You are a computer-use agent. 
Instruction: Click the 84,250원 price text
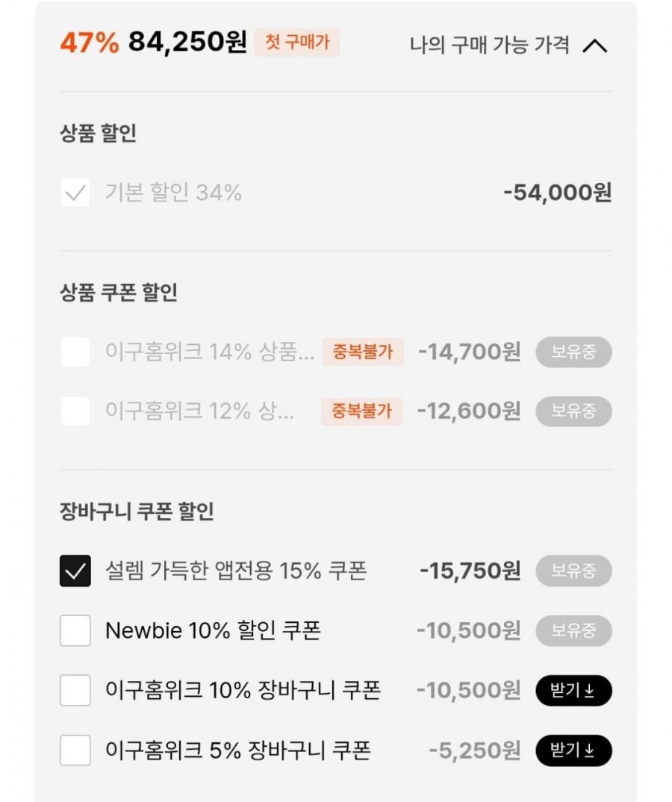coord(187,42)
